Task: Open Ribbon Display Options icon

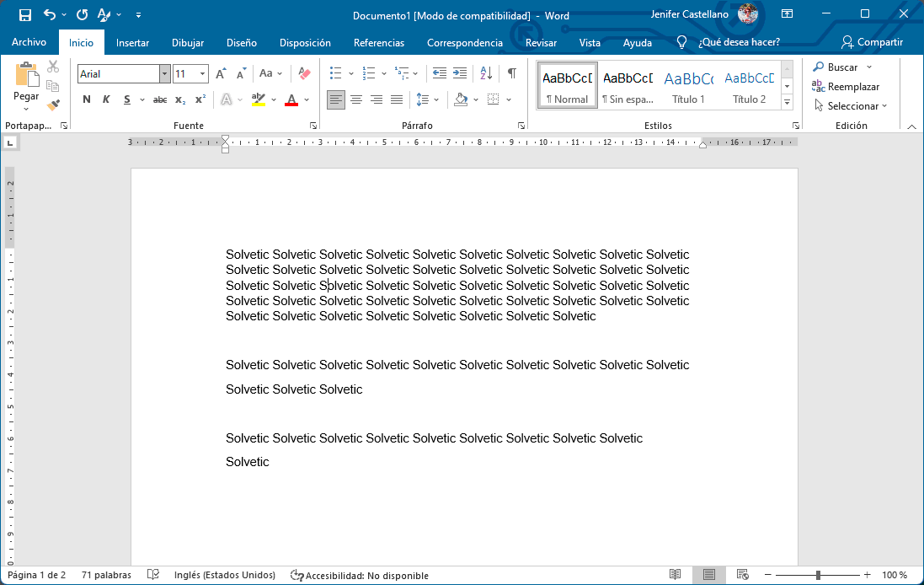Action: (787, 14)
